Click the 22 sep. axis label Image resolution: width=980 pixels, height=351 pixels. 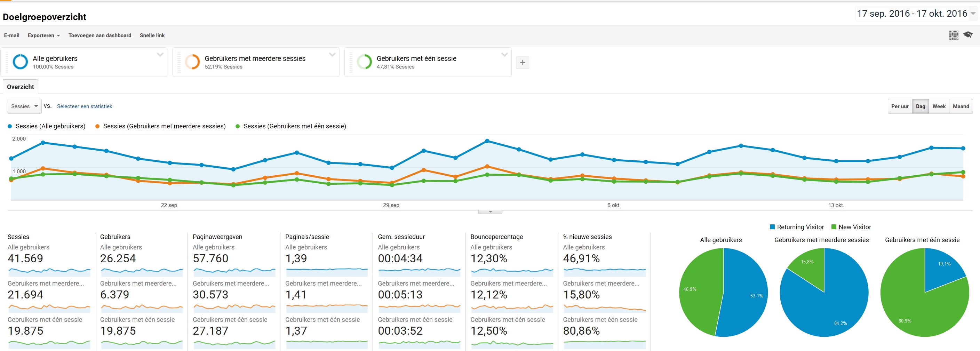pos(169,205)
